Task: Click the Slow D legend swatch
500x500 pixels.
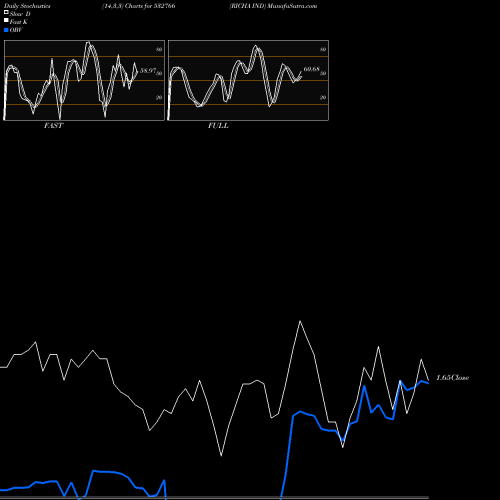Action: (x=6, y=13)
